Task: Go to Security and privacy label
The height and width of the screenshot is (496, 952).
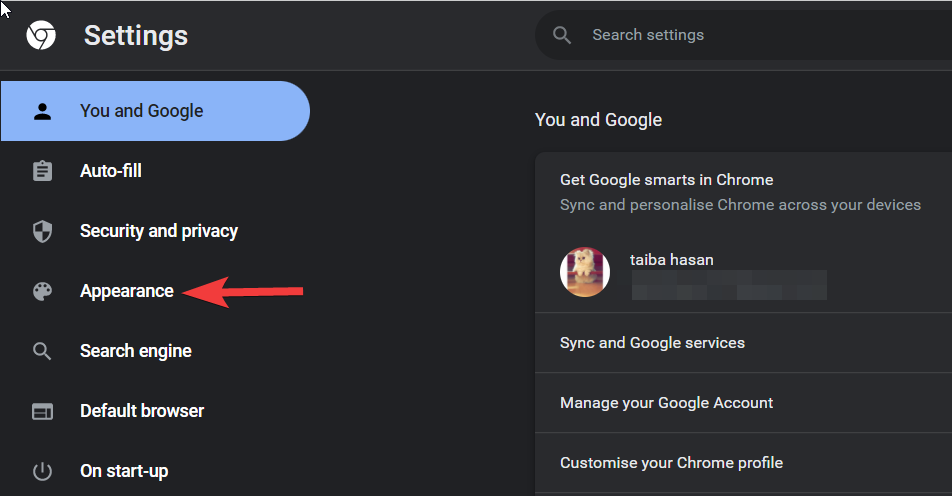Action: (x=159, y=231)
